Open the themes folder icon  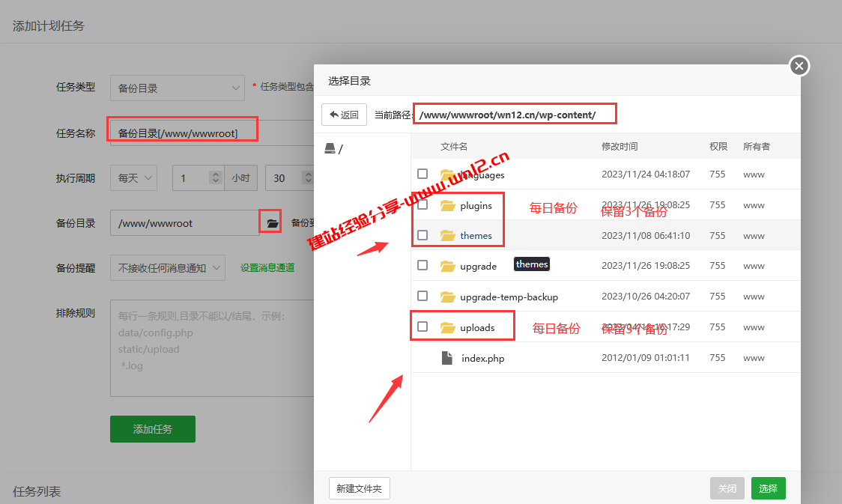449,235
